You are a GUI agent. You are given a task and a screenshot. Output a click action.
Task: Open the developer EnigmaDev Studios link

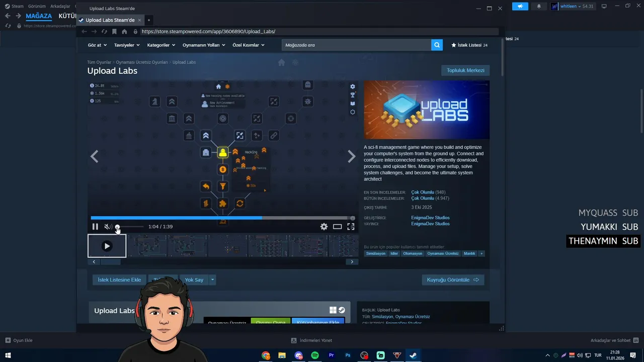430,218
